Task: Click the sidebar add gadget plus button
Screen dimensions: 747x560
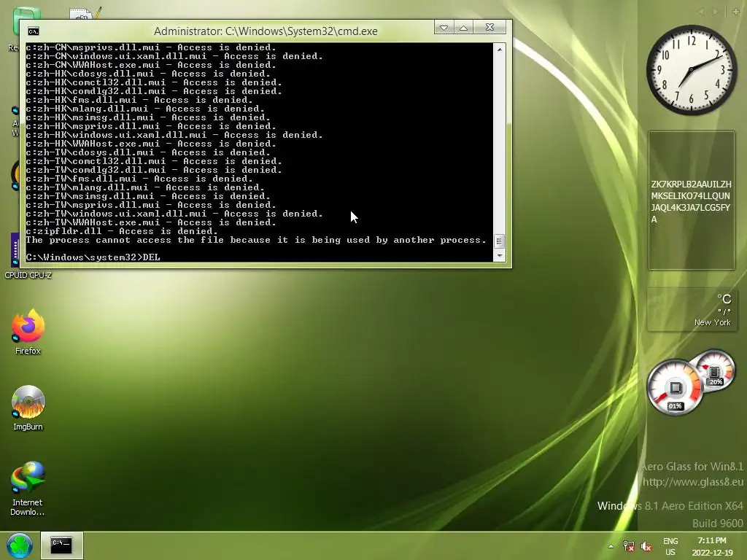Action: pyautogui.click(x=736, y=12)
